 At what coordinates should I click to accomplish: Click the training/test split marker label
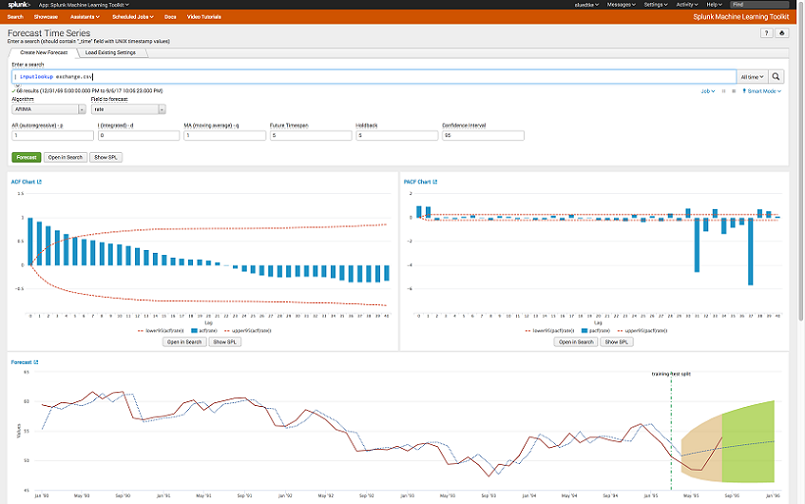click(671, 374)
